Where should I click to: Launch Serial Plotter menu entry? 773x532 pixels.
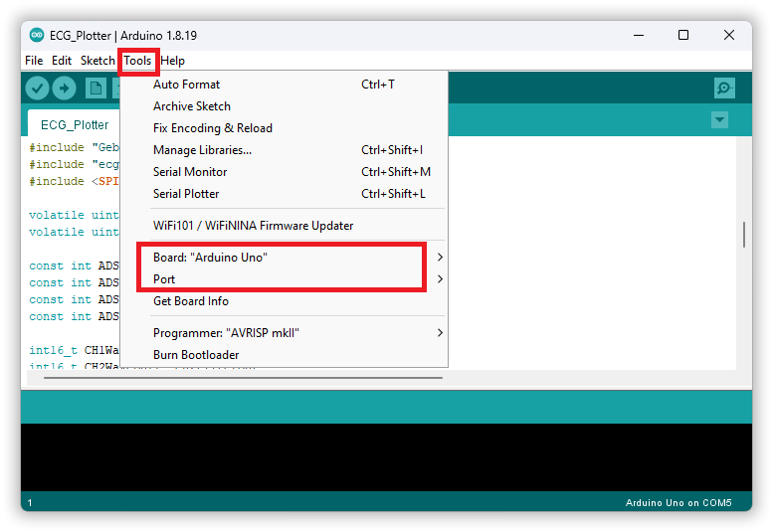point(284,194)
